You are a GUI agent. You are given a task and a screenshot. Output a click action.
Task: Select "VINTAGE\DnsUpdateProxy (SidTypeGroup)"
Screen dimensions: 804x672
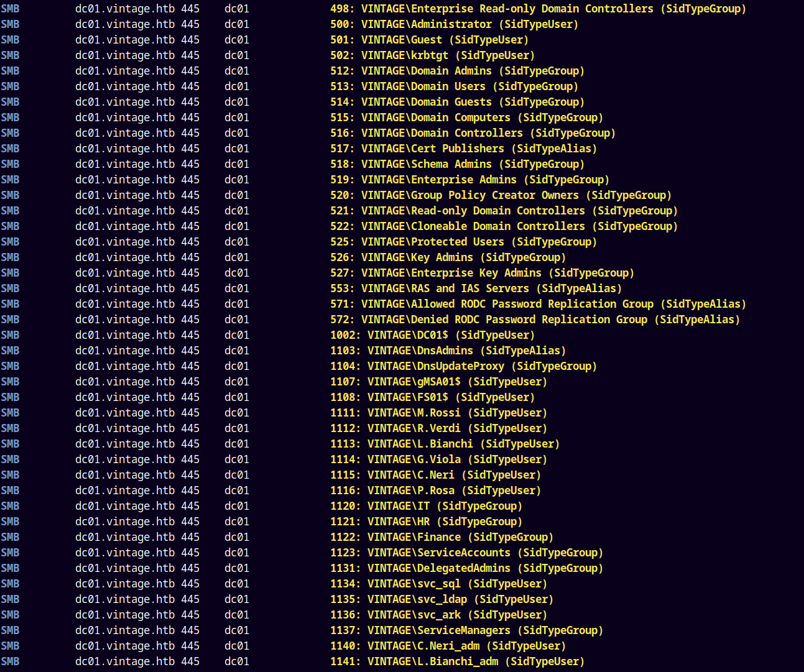coord(483,366)
